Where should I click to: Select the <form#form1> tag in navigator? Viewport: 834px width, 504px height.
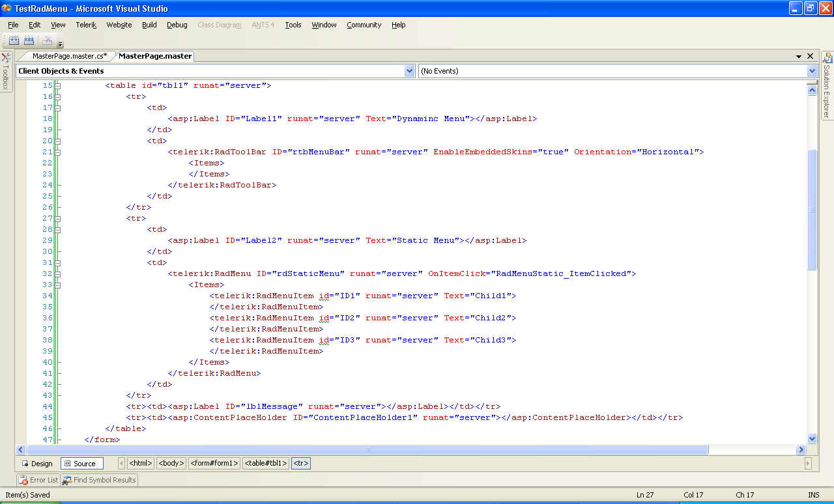[x=214, y=464]
